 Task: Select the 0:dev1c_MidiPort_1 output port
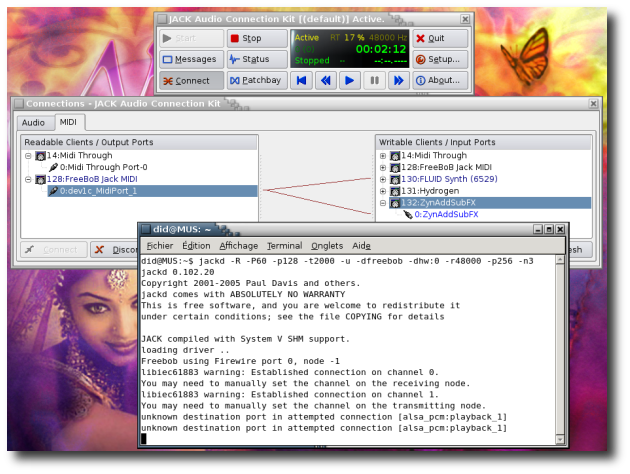tap(98, 191)
